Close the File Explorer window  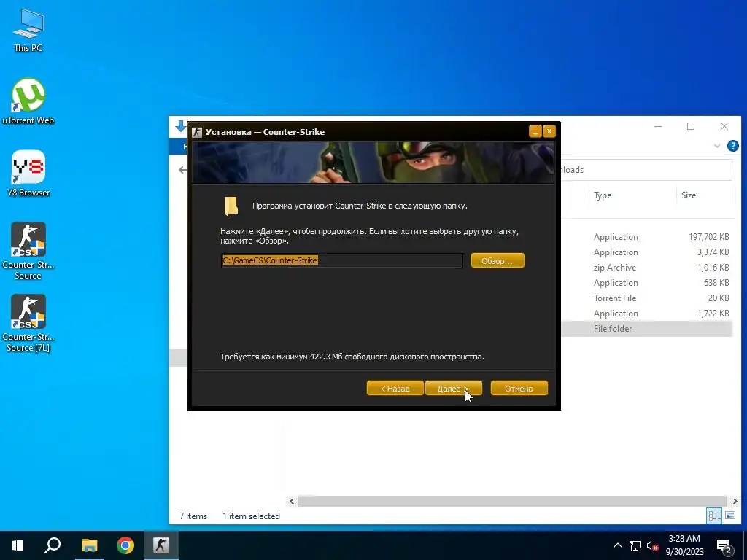click(724, 126)
